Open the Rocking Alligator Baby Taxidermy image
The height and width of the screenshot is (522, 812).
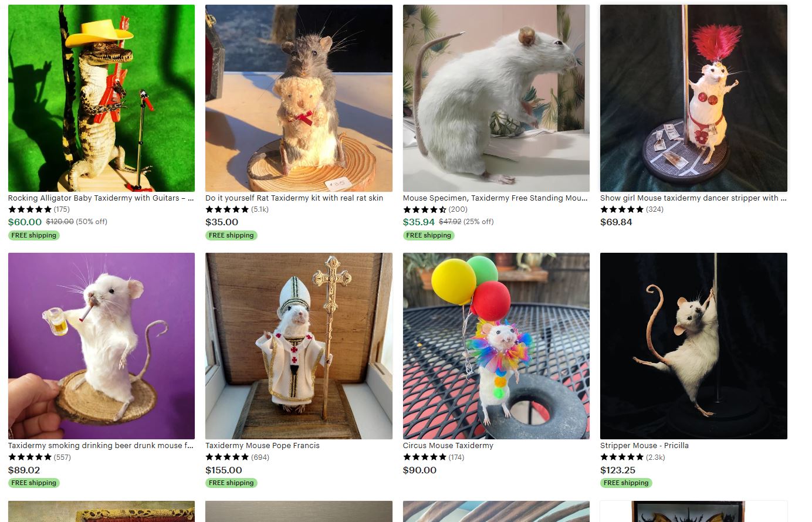(101, 98)
